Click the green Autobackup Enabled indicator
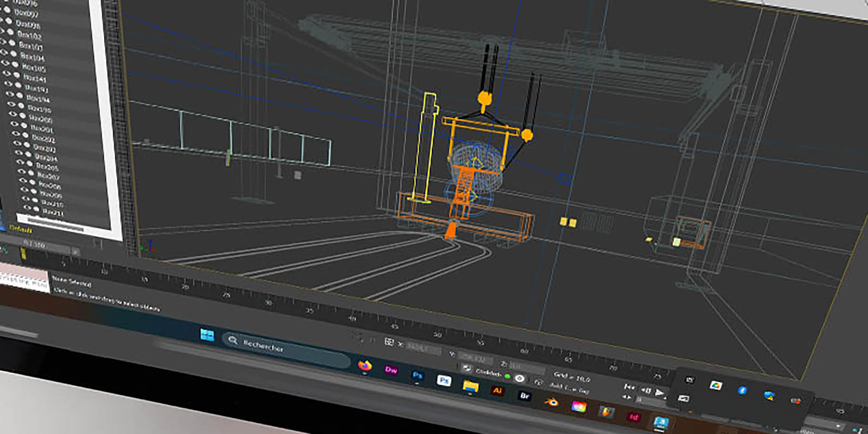 [x=507, y=376]
